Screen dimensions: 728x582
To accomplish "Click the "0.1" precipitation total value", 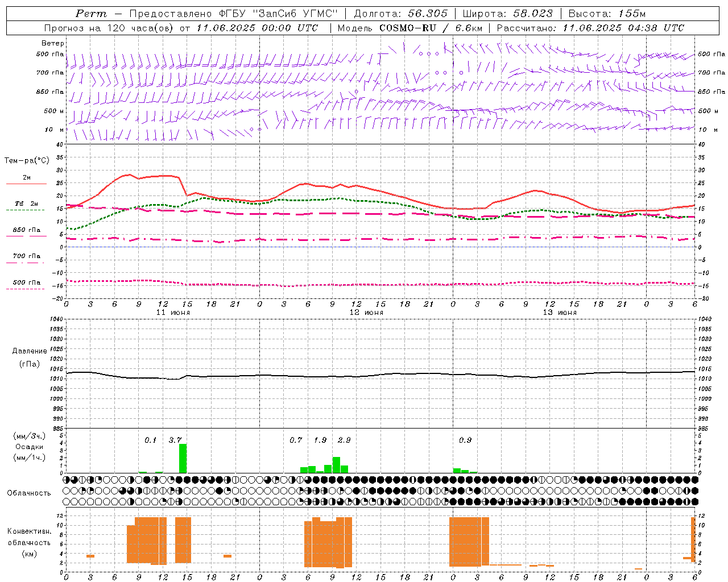I will click(x=150, y=440).
